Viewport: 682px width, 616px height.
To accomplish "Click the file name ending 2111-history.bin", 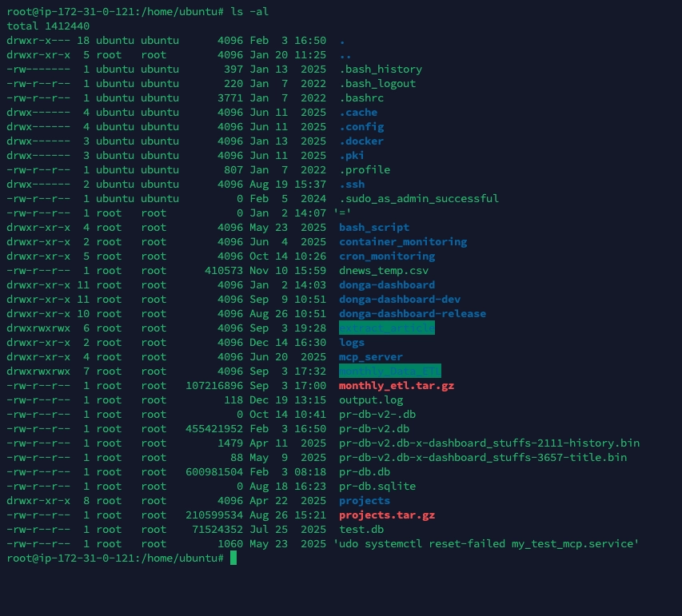I will click(x=489, y=443).
